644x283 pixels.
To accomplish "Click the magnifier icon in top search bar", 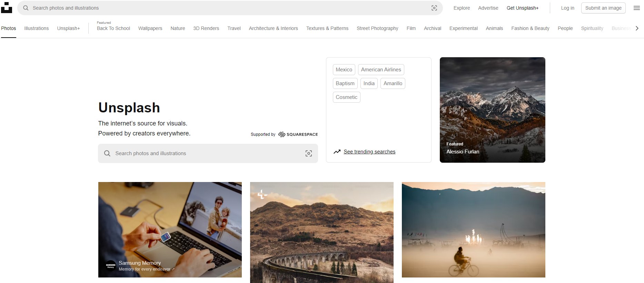I will click(x=26, y=8).
